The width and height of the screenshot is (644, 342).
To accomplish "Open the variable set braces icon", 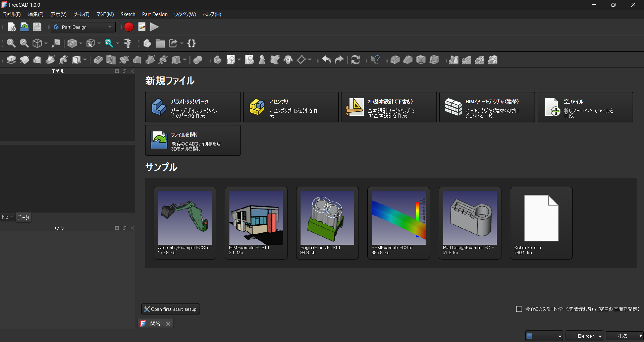I will point(192,43).
